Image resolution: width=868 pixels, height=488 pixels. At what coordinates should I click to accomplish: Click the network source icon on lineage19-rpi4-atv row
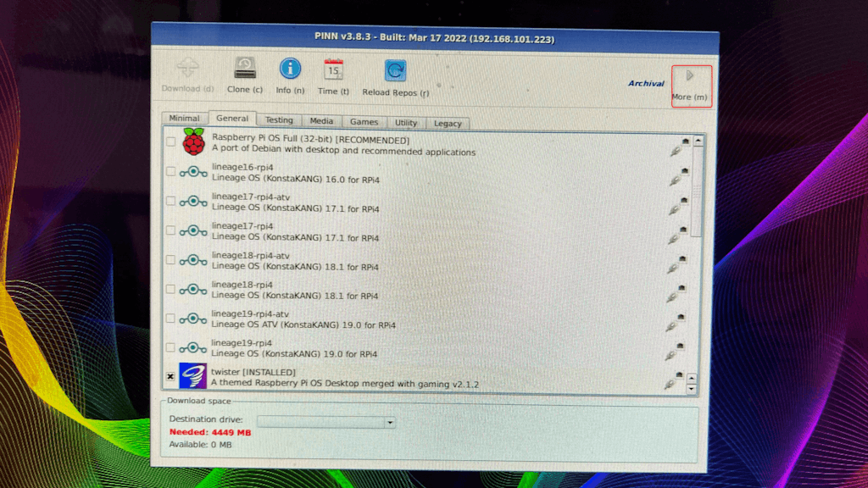pyautogui.click(x=675, y=323)
